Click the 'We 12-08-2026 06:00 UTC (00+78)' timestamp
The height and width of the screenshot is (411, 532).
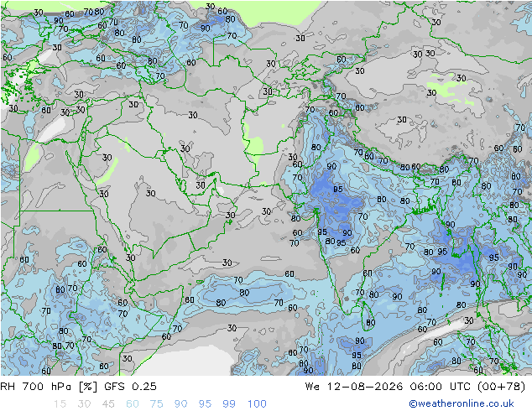[415, 387]
